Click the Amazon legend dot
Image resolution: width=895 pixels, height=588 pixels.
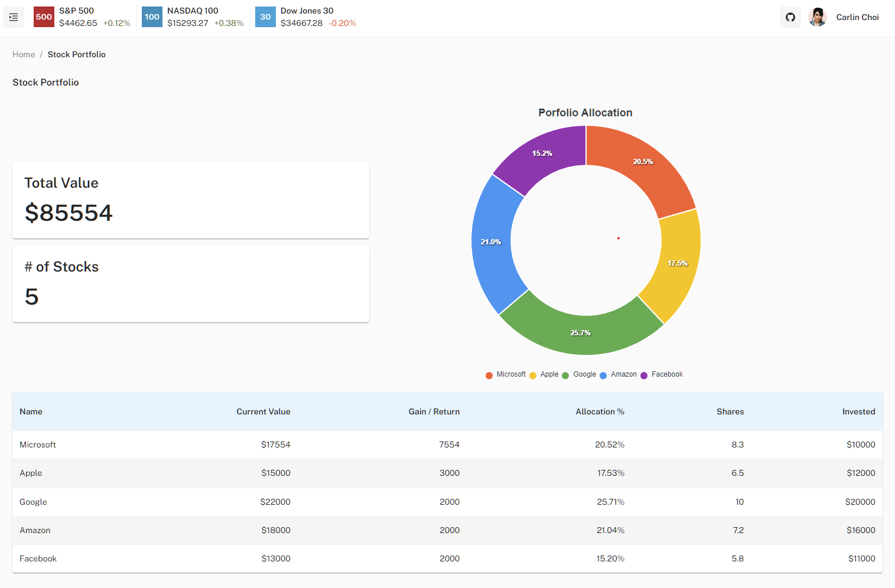click(603, 375)
